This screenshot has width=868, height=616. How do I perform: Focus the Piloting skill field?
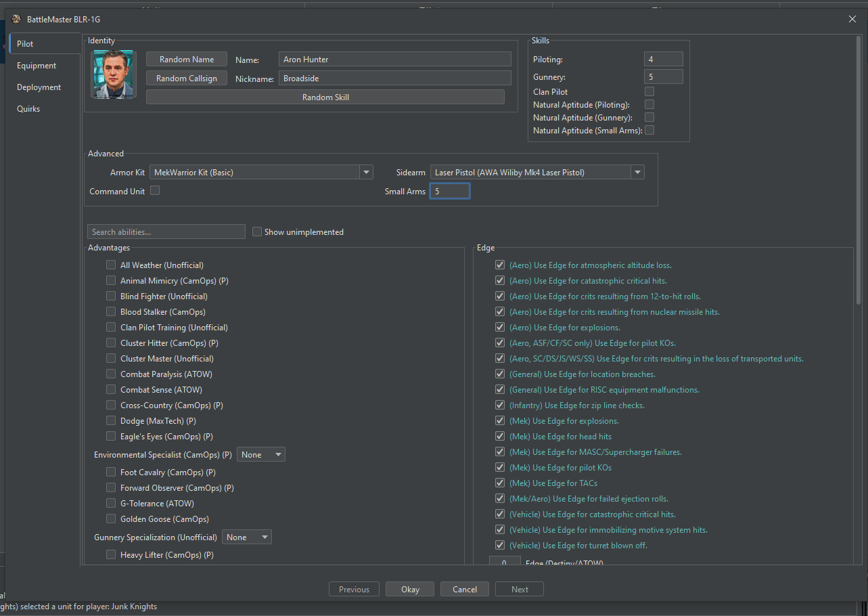click(664, 60)
